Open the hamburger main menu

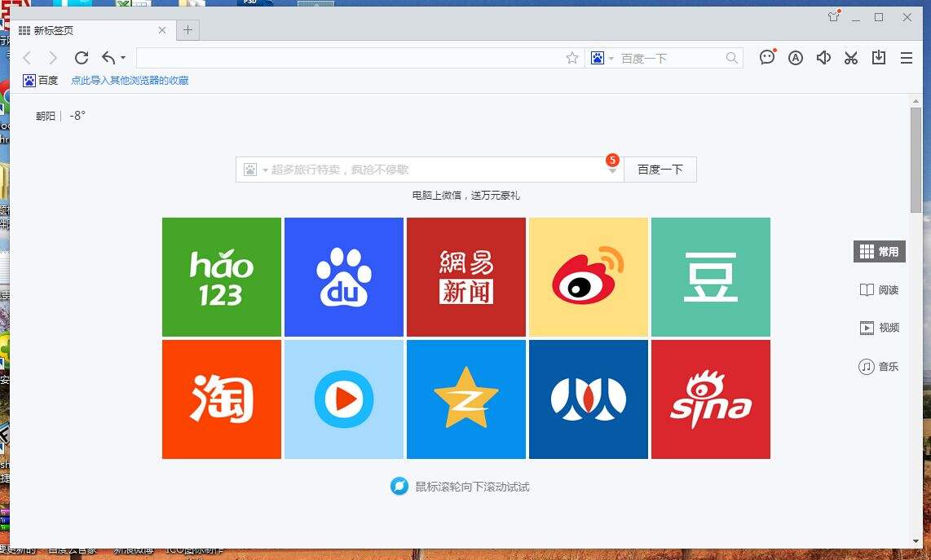pyautogui.click(x=906, y=58)
